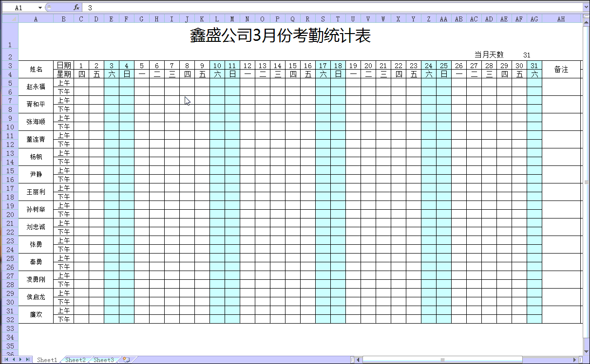Image resolution: width=590 pixels, height=364 pixels.
Task: Open the Name Box dropdown arrow
Action: pyautogui.click(x=40, y=8)
